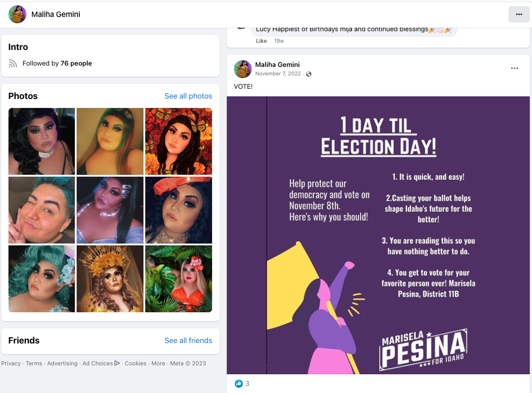Click the followers RSS feed icon

[13, 63]
